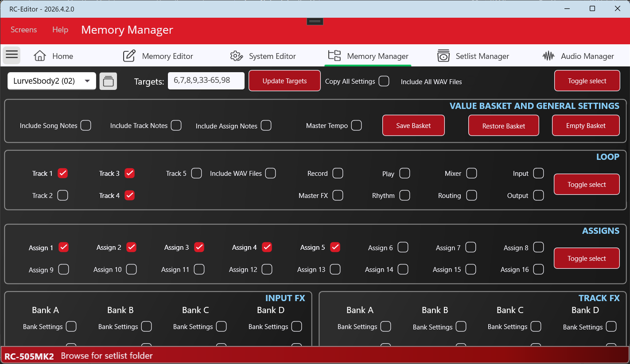Uncheck the Assign 5 checkbox

pyautogui.click(x=335, y=247)
